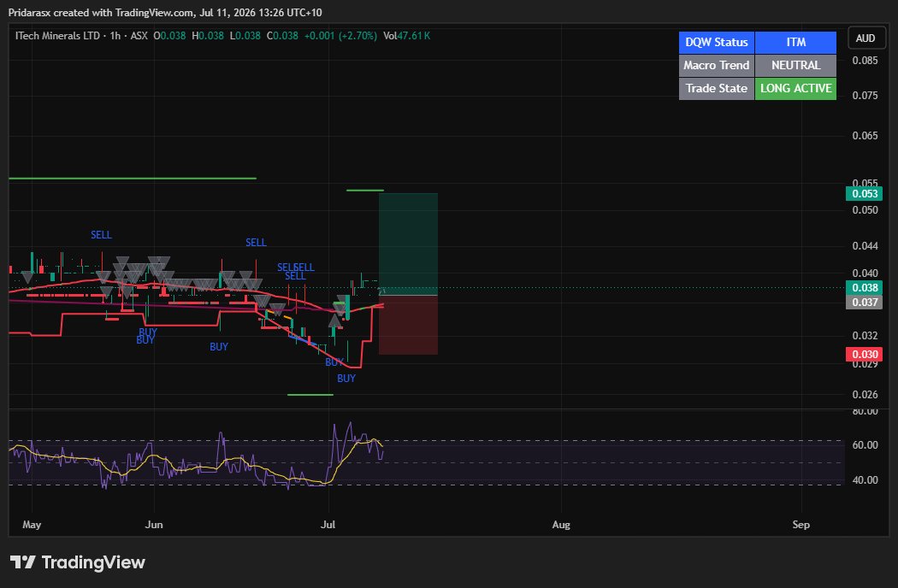Image resolution: width=898 pixels, height=588 pixels.
Task: Click the Sep label on time axis
Action: (801, 525)
